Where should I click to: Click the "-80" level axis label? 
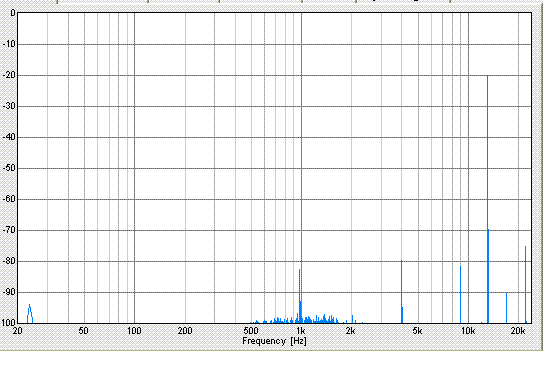tap(9, 261)
